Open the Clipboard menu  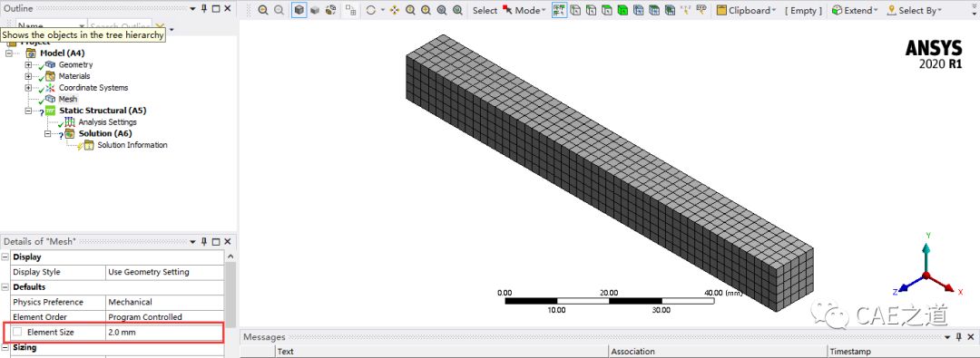point(746,10)
